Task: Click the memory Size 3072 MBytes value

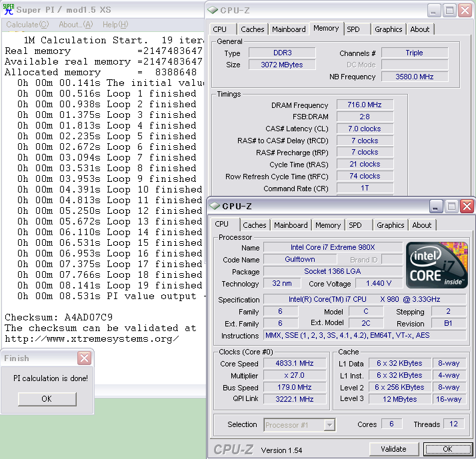Action: coord(282,65)
